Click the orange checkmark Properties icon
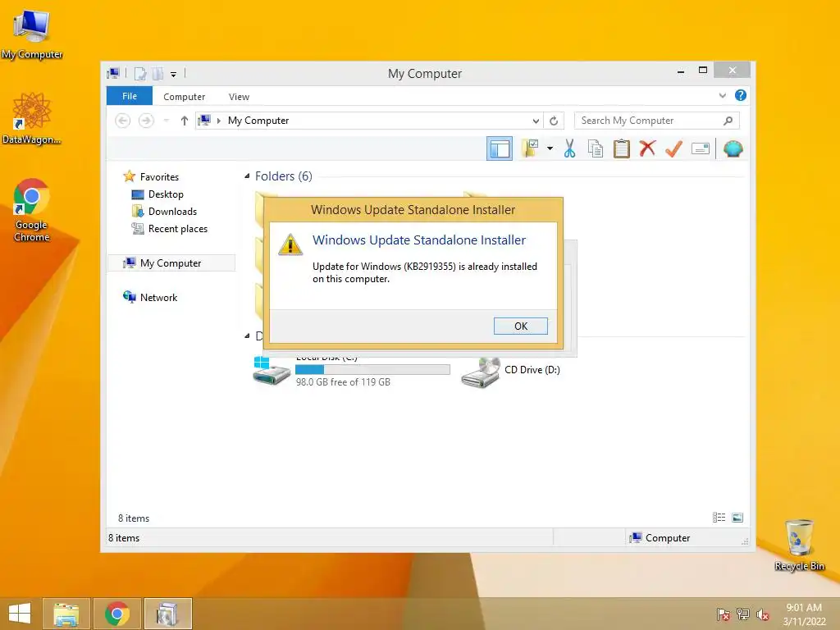This screenshot has width=840, height=630. click(x=674, y=148)
